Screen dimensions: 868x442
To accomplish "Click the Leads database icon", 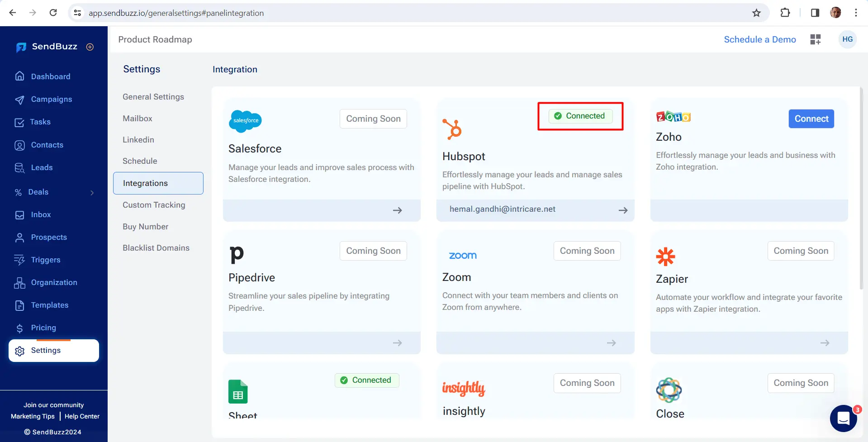I will (19, 168).
